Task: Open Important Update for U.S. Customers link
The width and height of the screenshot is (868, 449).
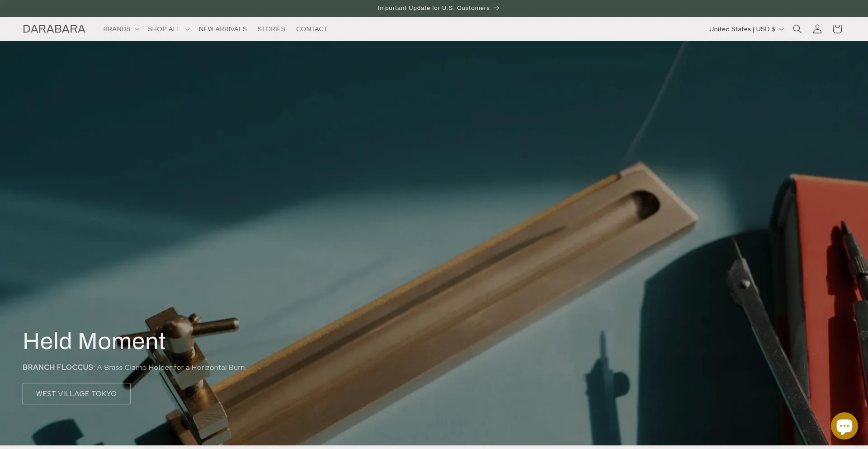Action: tap(433, 8)
